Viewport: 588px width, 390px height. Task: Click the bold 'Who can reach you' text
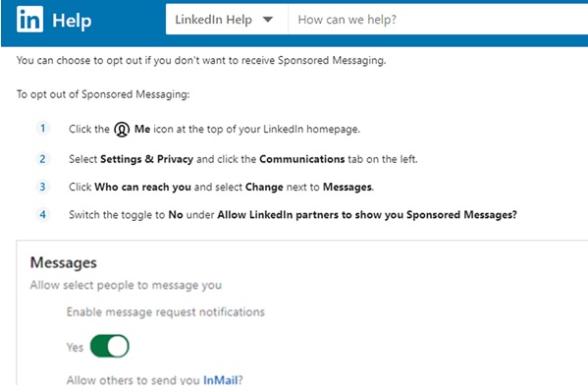(x=142, y=187)
